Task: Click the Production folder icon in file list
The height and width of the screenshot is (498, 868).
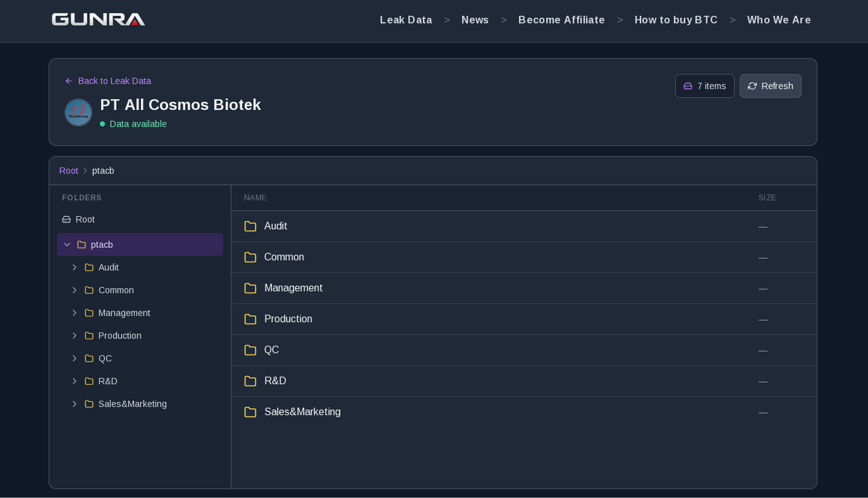Action: 250,319
